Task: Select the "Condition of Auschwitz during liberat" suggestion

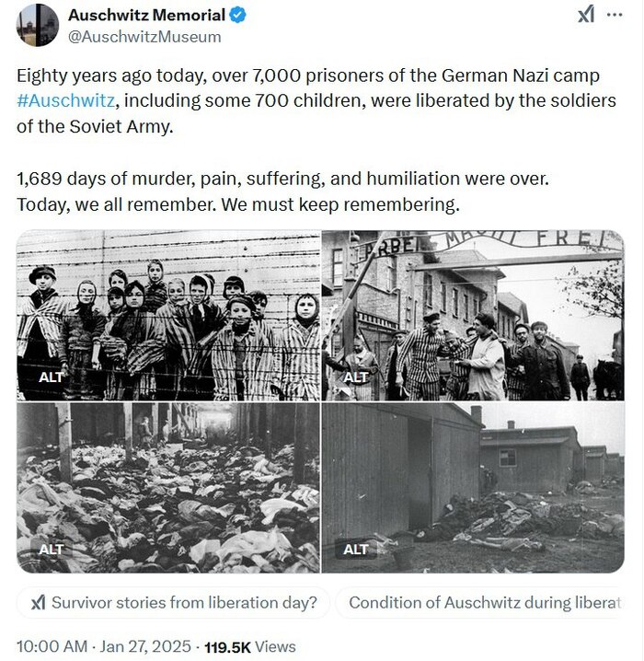Action: (x=483, y=603)
